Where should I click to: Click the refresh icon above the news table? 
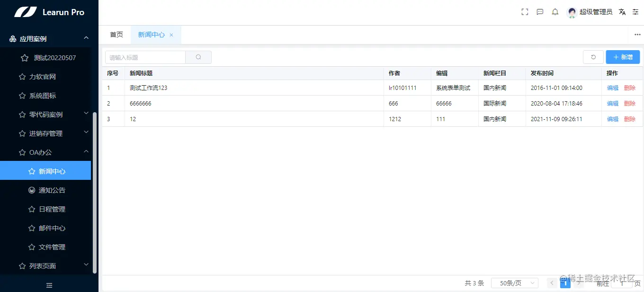tap(593, 56)
